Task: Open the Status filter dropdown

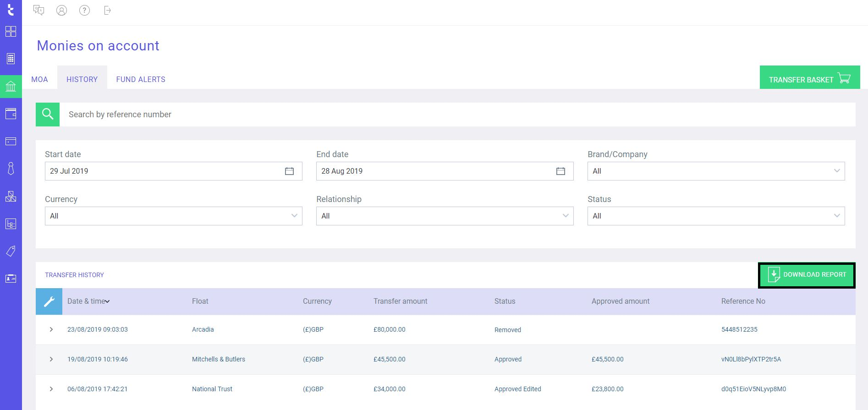Action: click(716, 216)
